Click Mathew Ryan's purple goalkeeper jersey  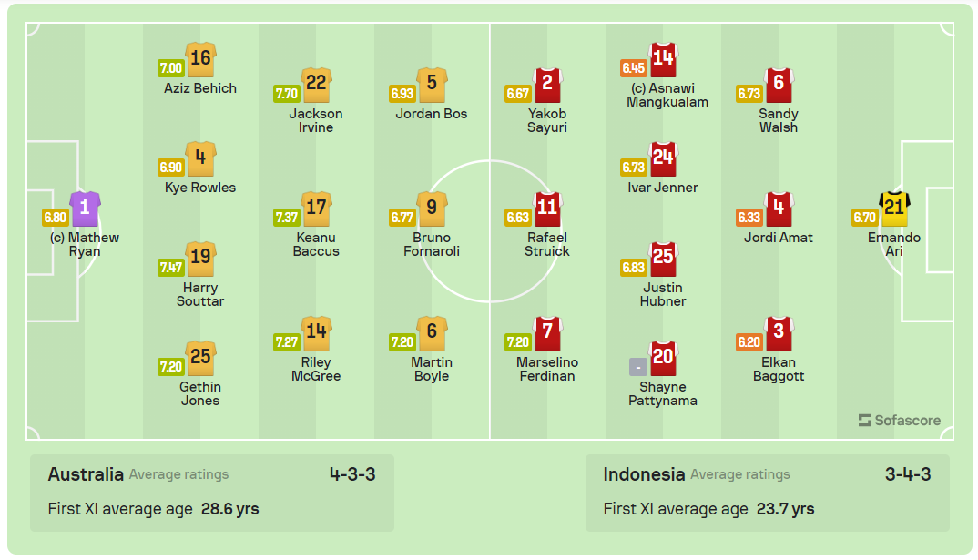pos(85,209)
